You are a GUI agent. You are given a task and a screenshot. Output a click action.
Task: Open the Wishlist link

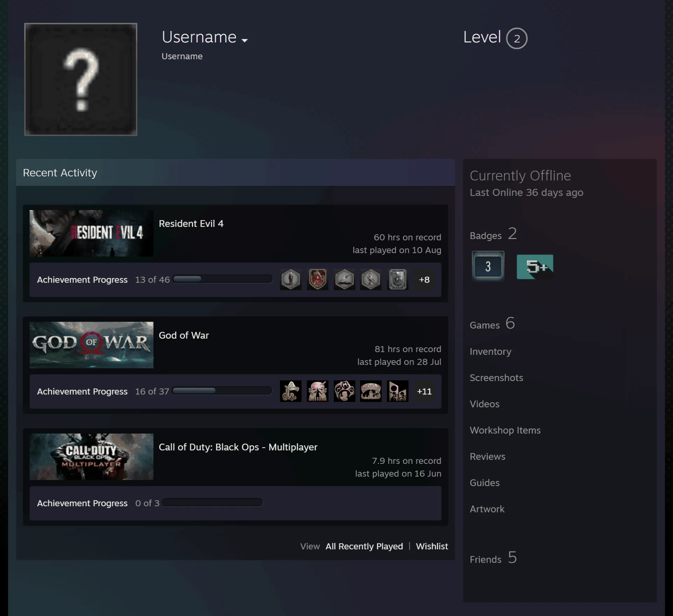432,546
